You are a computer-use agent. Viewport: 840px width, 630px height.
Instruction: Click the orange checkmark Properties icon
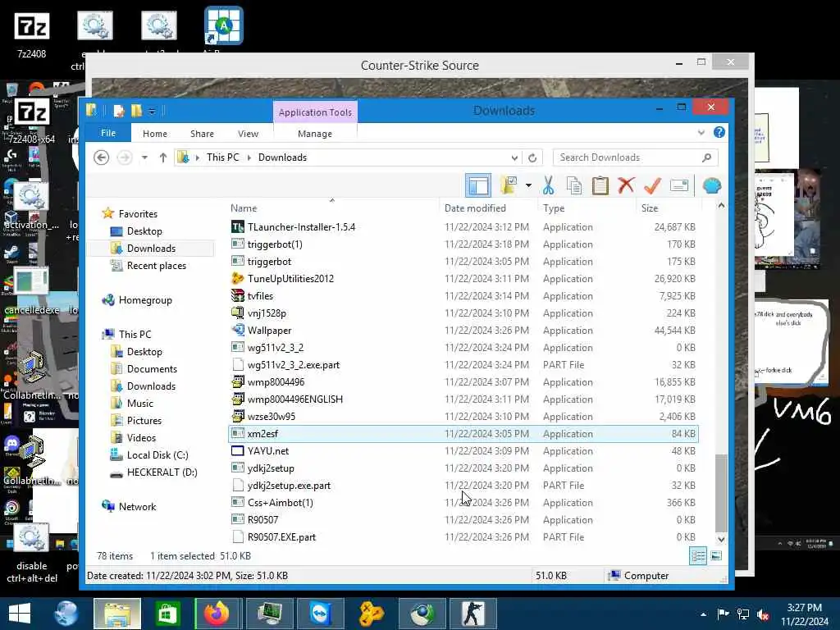pos(652,186)
